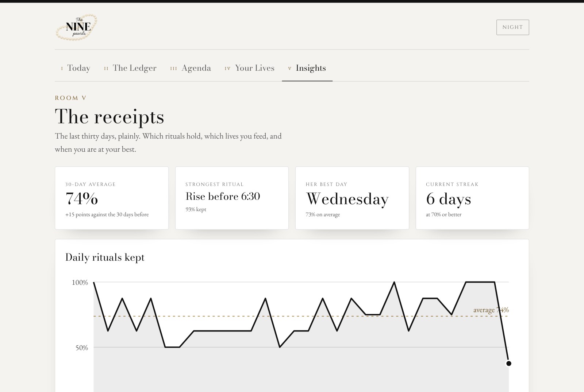Click the ROOM V label
This screenshot has height=392, width=584.
[x=71, y=98]
